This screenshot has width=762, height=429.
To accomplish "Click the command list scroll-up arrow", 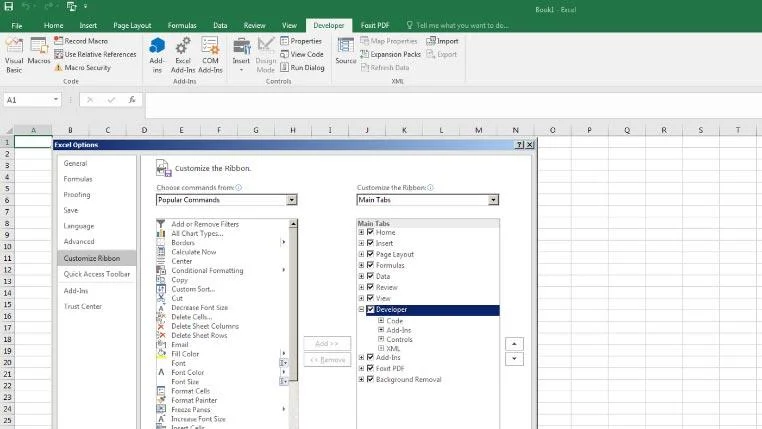I will (294, 223).
